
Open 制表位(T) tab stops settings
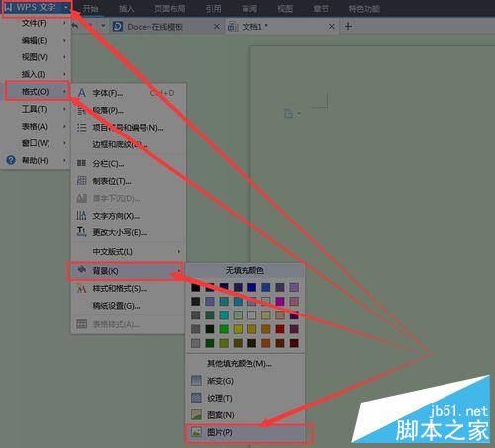pos(129,181)
